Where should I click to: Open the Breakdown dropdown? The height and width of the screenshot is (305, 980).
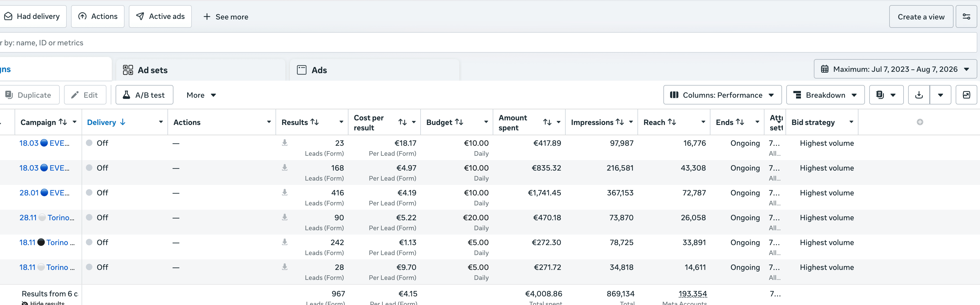(825, 95)
